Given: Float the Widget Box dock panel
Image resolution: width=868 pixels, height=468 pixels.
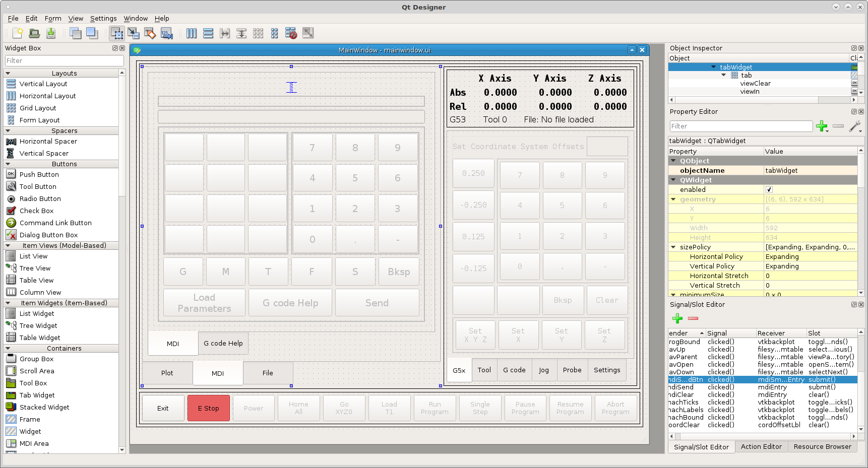Looking at the screenshot, I should (115, 48).
